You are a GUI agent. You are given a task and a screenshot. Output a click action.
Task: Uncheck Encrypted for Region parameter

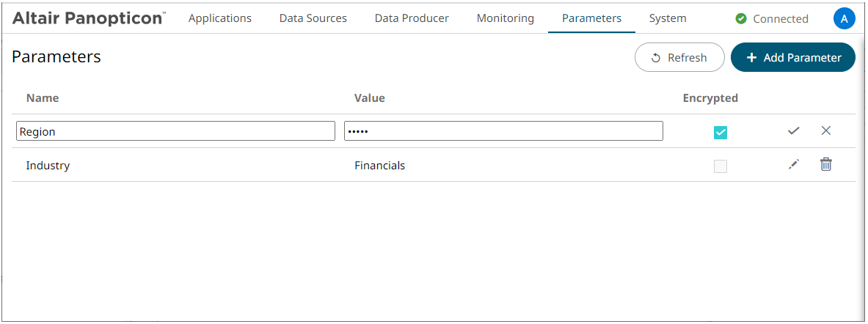(721, 132)
